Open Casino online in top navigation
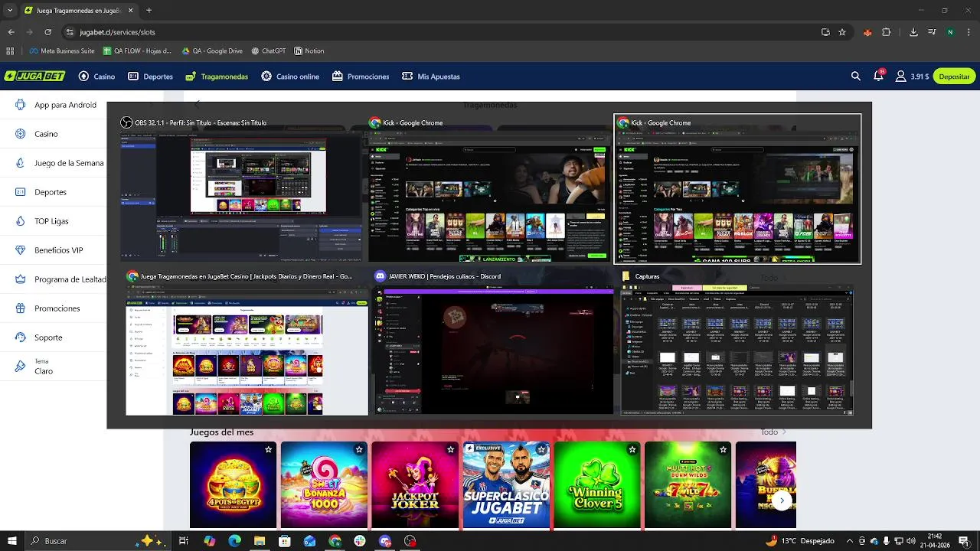 pos(290,77)
